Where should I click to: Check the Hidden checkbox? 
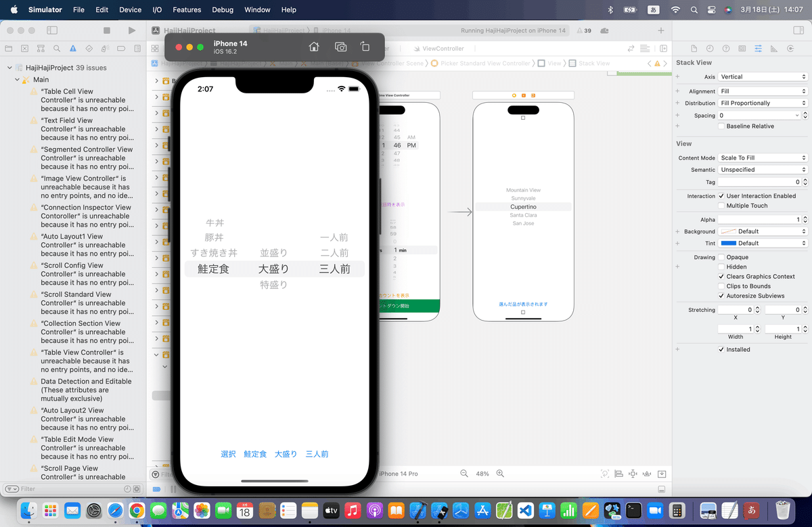[721, 267]
